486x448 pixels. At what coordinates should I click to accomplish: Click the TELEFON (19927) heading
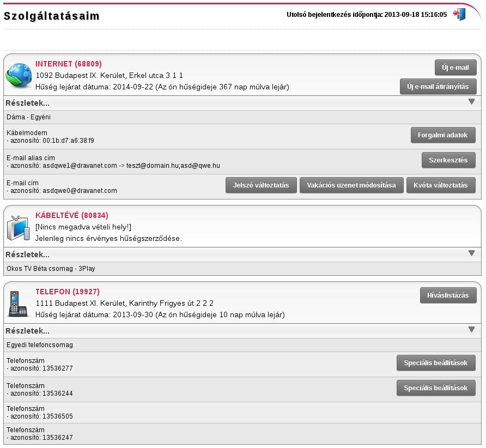pyautogui.click(x=68, y=292)
